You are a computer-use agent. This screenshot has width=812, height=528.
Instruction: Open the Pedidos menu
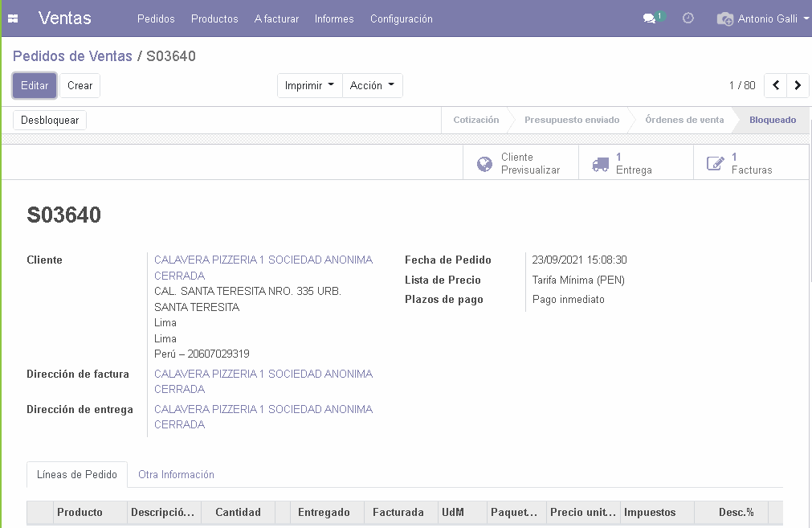tap(156, 18)
